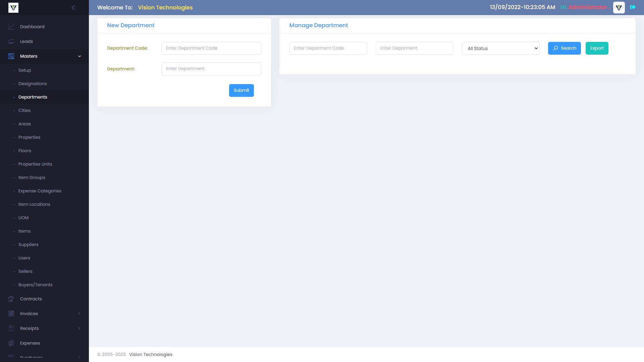Viewport: 644px width, 362px height.
Task: Click the logout icon in the top bar
Action: pyautogui.click(x=633, y=7)
